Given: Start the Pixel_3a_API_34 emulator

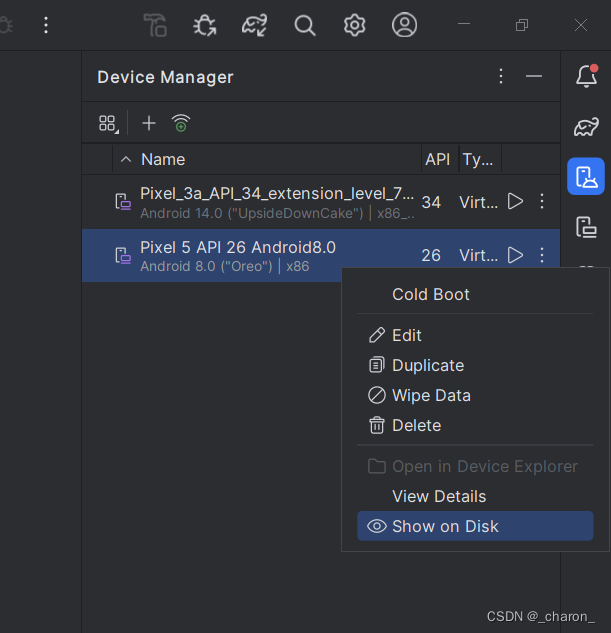Looking at the screenshot, I should [515, 201].
